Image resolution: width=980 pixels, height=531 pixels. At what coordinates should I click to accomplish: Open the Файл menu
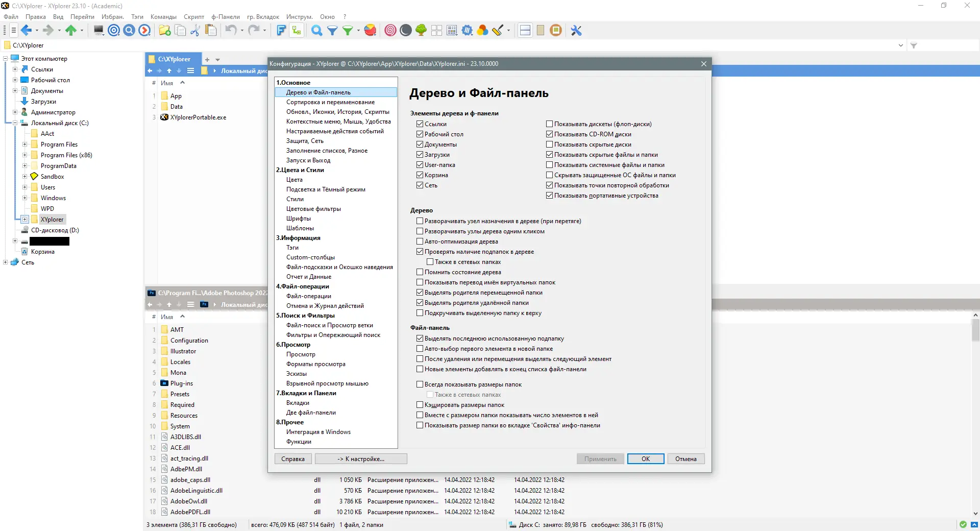(11, 17)
